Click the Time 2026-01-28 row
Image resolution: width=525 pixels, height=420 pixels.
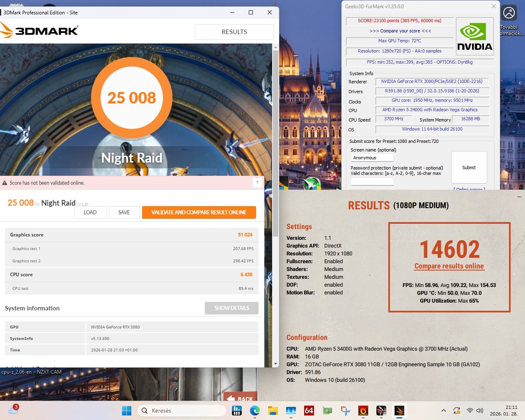132,350
